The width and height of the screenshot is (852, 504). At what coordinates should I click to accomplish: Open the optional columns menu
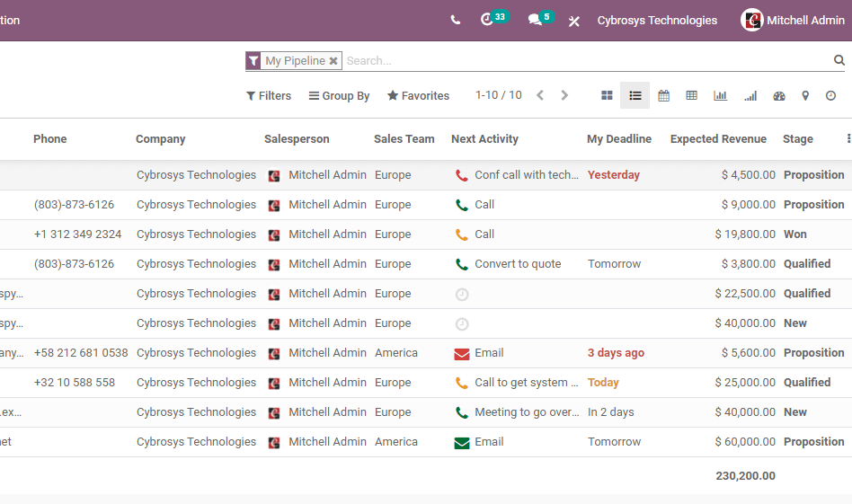[x=848, y=139]
